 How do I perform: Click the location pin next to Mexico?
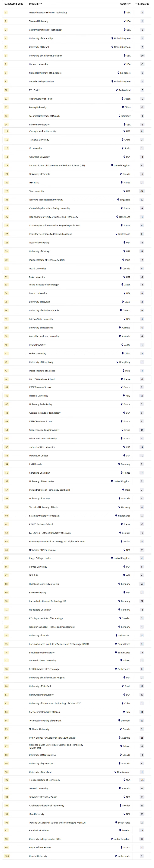pyautogui.click(x=122, y=541)
